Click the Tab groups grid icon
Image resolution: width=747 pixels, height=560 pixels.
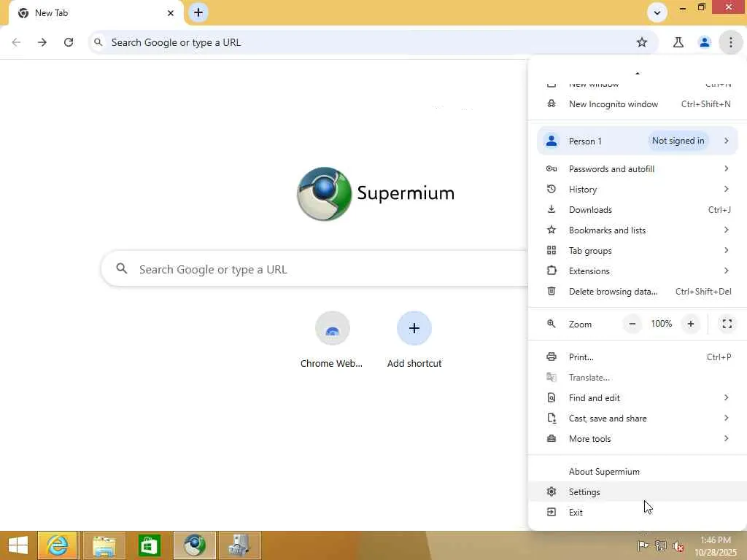click(x=551, y=251)
